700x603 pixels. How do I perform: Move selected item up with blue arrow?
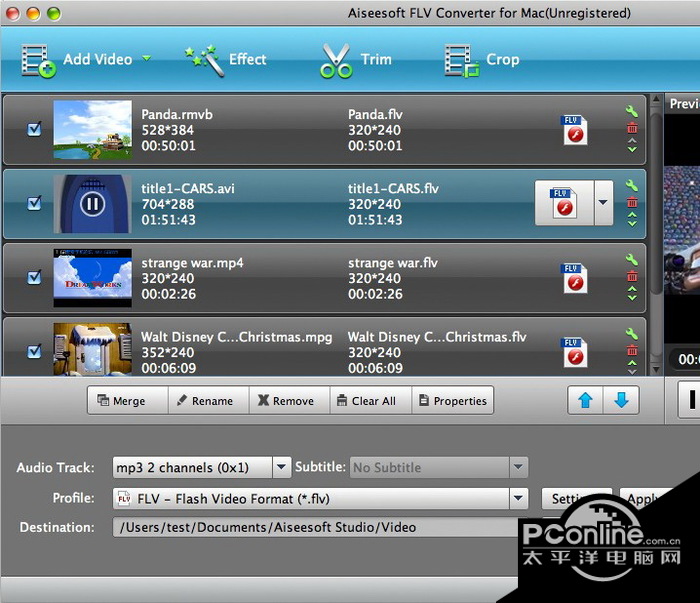(x=585, y=400)
